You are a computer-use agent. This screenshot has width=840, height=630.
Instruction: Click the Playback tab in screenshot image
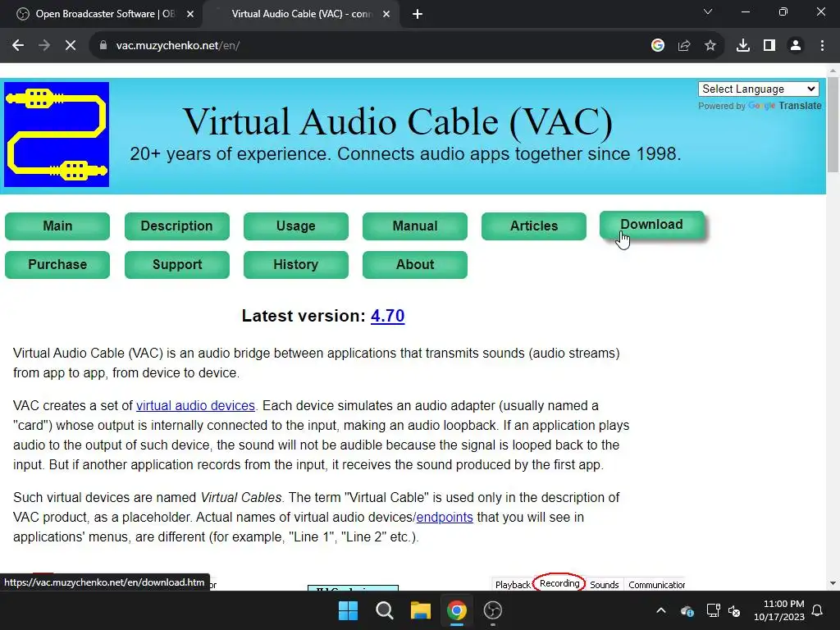[512, 584]
